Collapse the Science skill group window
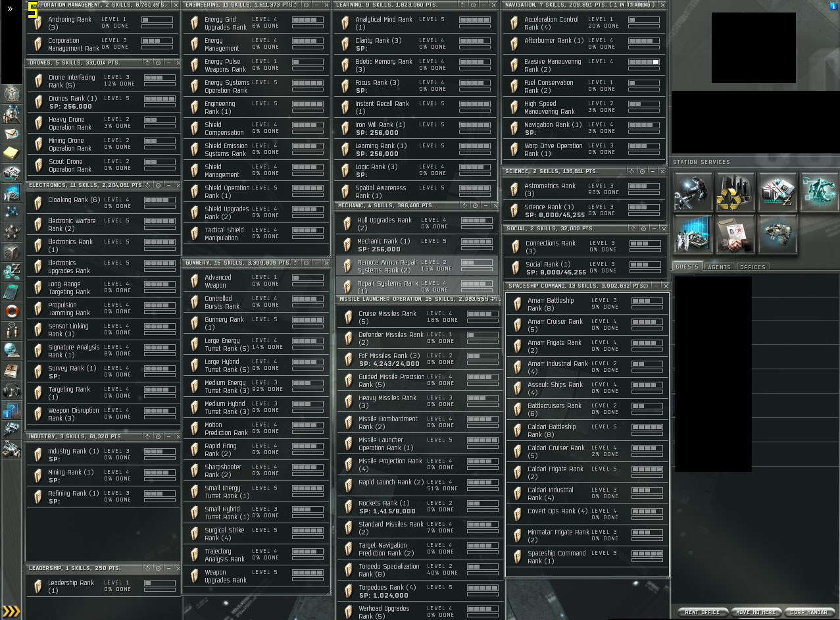 pos(652,171)
